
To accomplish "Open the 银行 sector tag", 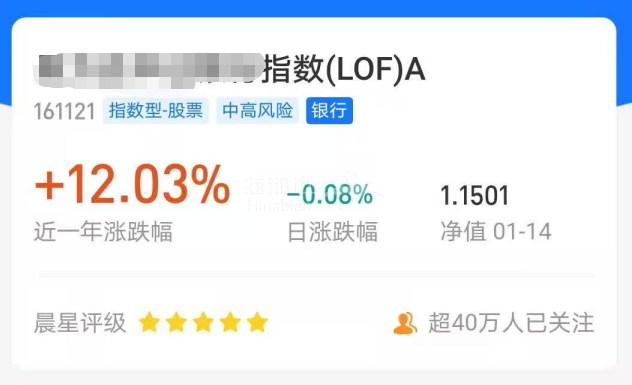I will point(329,110).
